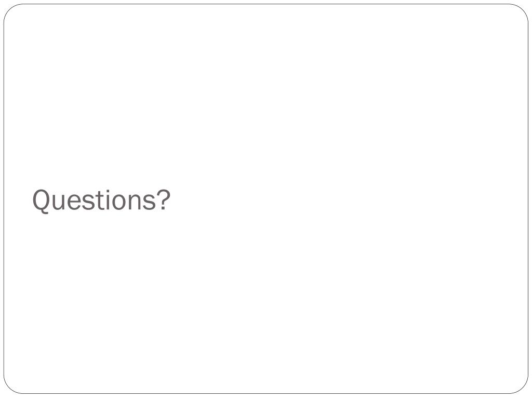
Task: Click the letter "t" in "Questions?"
Action: click(x=99, y=201)
